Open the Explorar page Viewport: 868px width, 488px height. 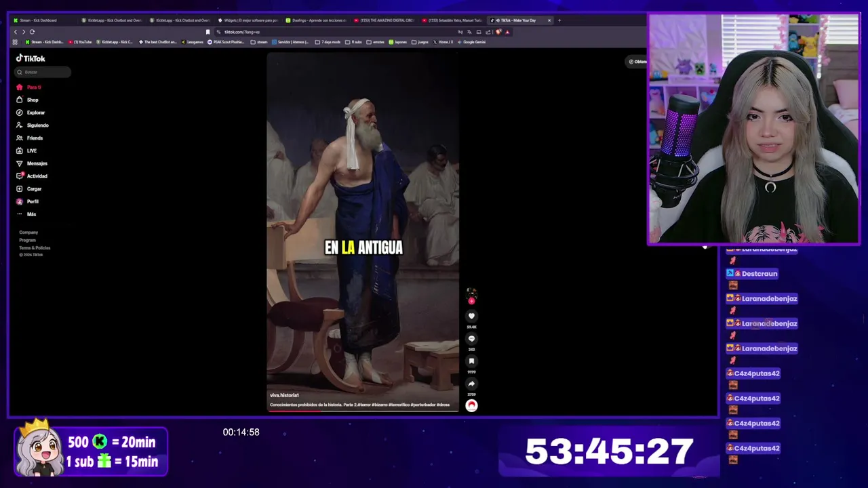tap(31, 113)
